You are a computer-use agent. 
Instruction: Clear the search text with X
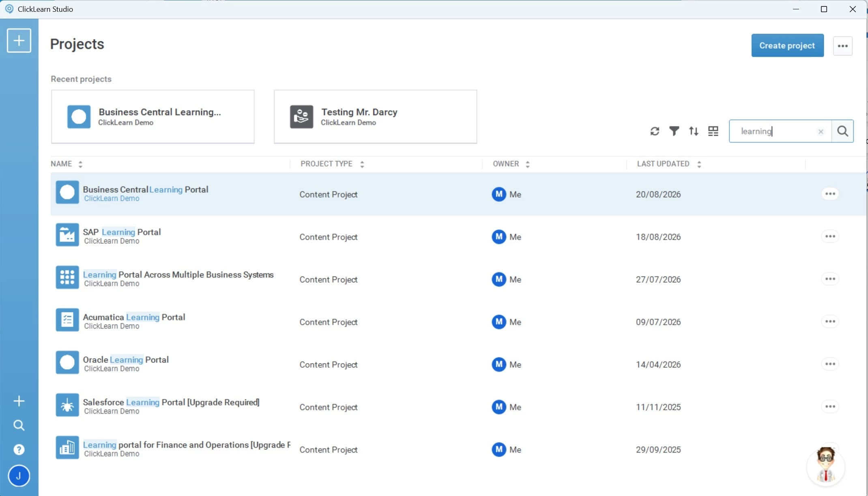point(821,132)
